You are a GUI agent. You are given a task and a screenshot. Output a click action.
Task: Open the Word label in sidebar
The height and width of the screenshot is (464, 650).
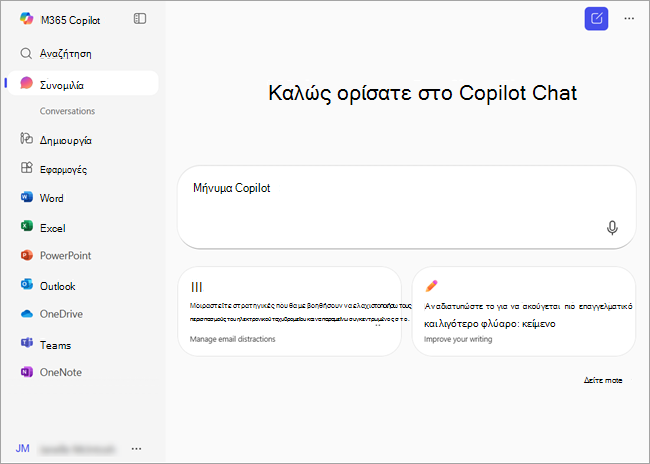click(x=52, y=198)
